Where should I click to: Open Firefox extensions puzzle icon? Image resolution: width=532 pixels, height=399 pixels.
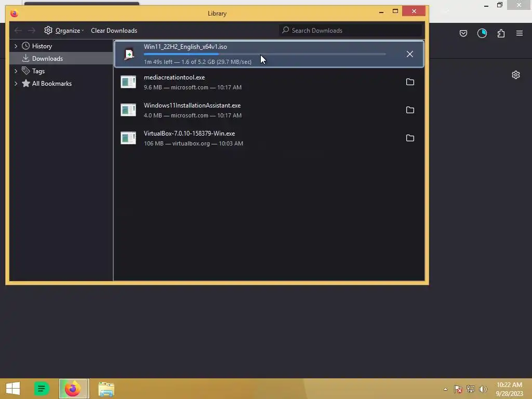tap(501, 33)
